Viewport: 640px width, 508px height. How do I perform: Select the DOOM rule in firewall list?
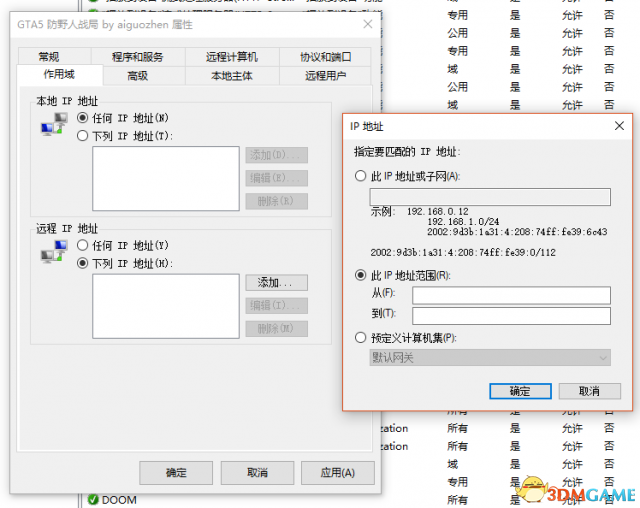point(119,500)
